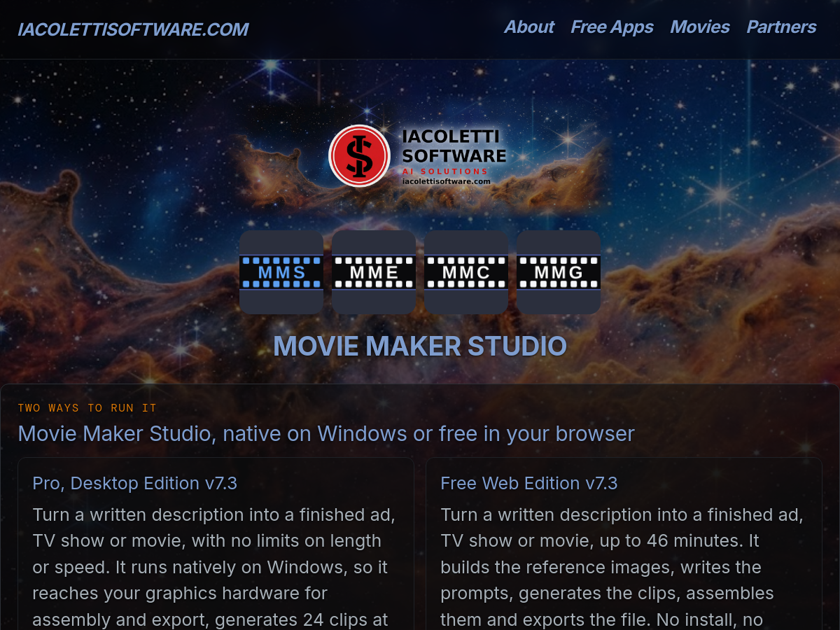The width and height of the screenshot is (840, 630).
Task: Select the MMS filmstrip icon
Action: click(x=281, y=272)
